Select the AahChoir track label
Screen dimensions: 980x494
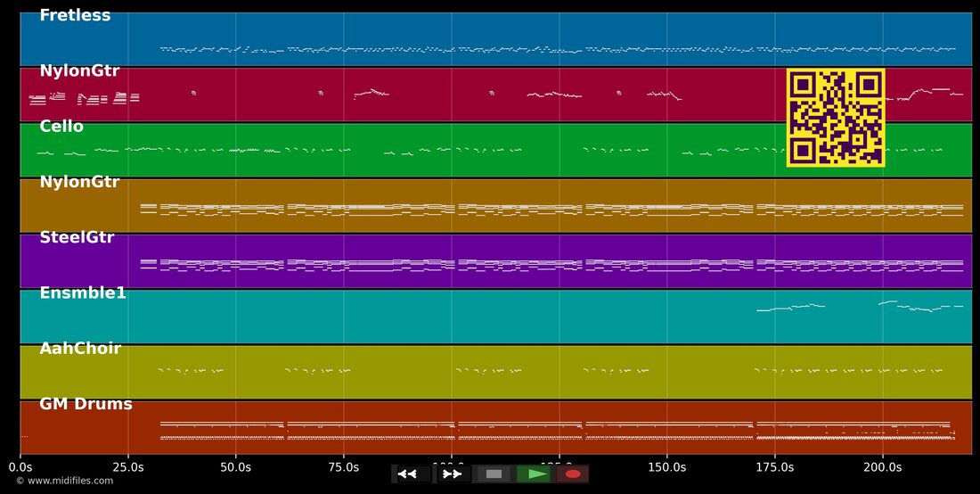tap(80, 349)
